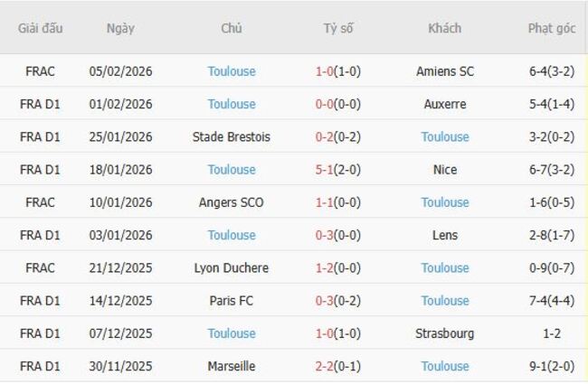This screenshot has width=588, height=384.
Task: Click the Stade Brestois team name
Action: click(231, 137)
